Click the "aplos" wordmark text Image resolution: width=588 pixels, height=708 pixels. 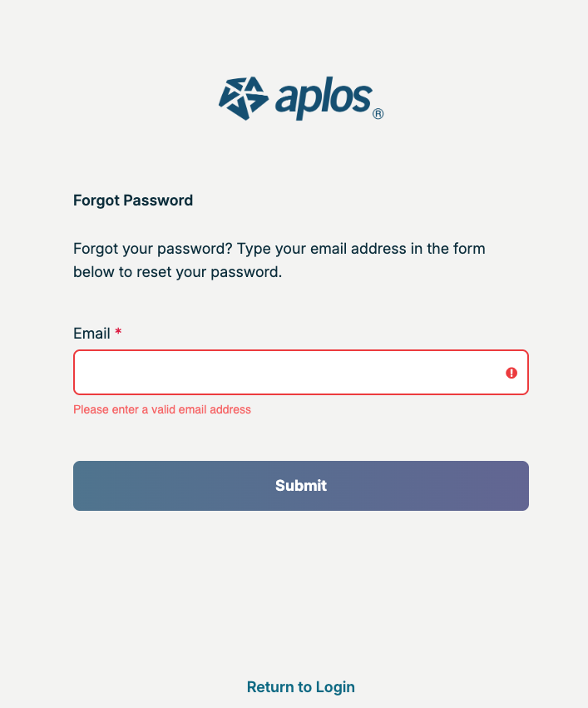[322, 98]
